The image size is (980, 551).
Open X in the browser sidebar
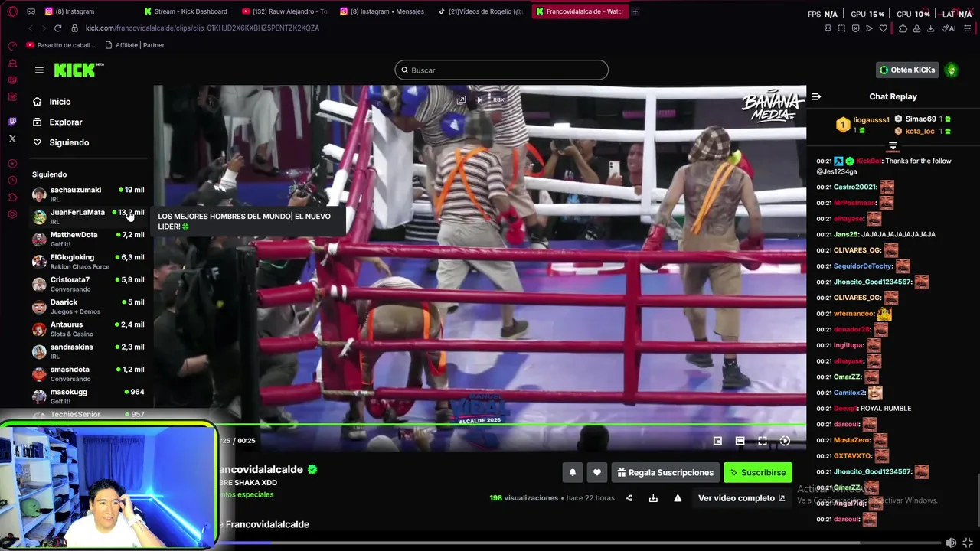click(x=12, y=139)
